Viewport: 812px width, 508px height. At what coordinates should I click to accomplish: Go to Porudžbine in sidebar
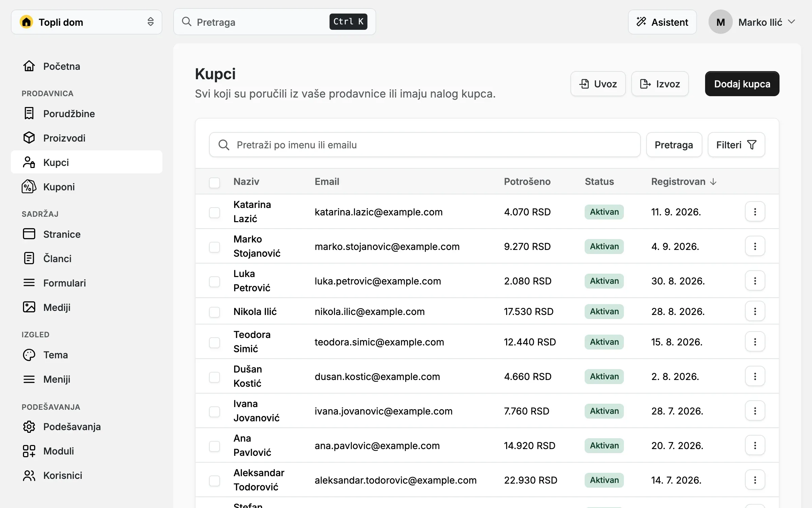point(87,113)
